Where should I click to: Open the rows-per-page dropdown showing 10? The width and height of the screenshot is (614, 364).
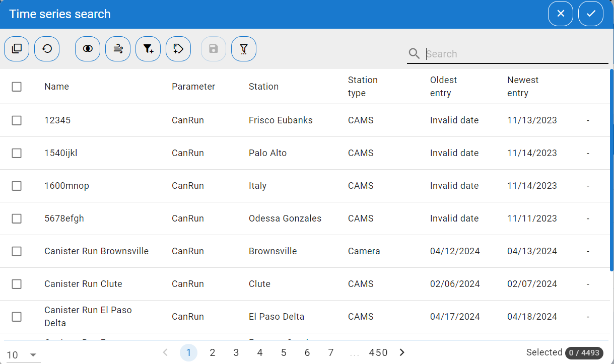click(23, 355)
